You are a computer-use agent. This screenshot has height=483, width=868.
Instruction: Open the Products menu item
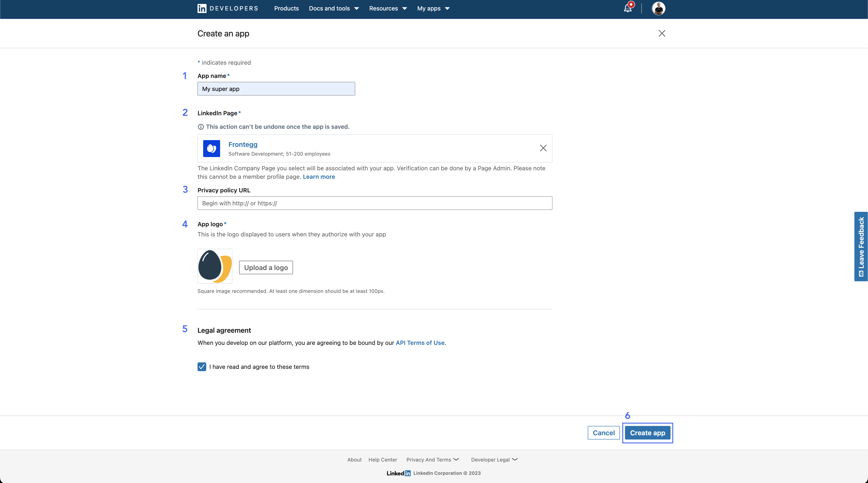coord(287,8)
